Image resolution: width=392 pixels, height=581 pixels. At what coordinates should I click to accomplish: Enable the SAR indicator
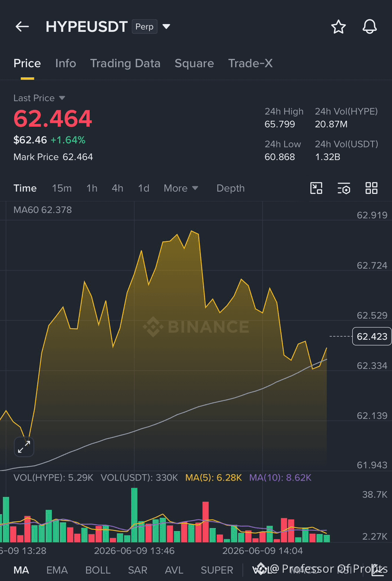coord(138,570)
